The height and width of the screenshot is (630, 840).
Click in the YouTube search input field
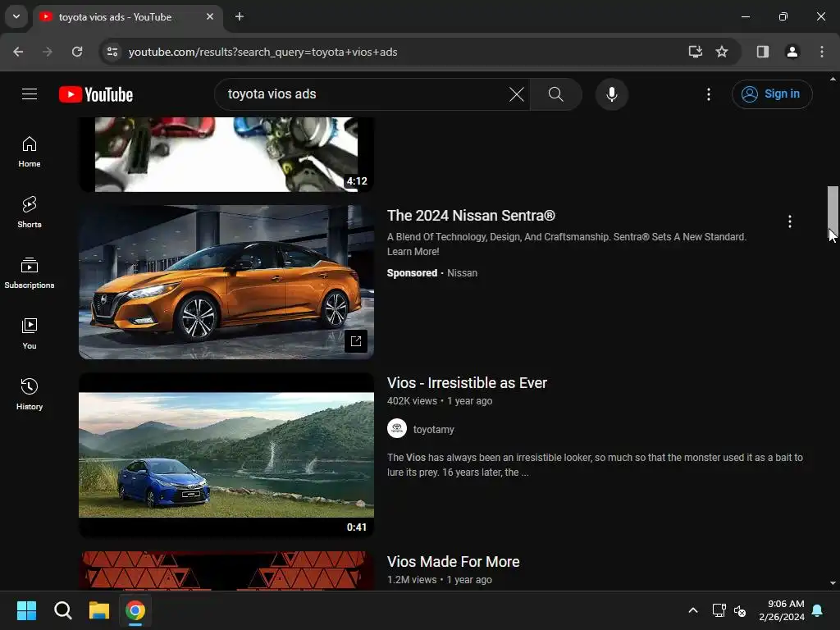coord(364,94)
